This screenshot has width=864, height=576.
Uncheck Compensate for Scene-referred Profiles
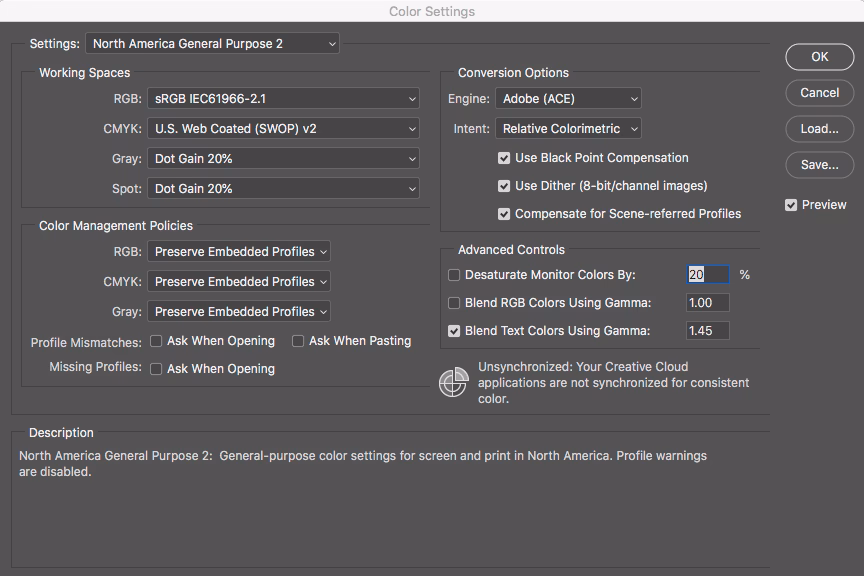(504, 214)
